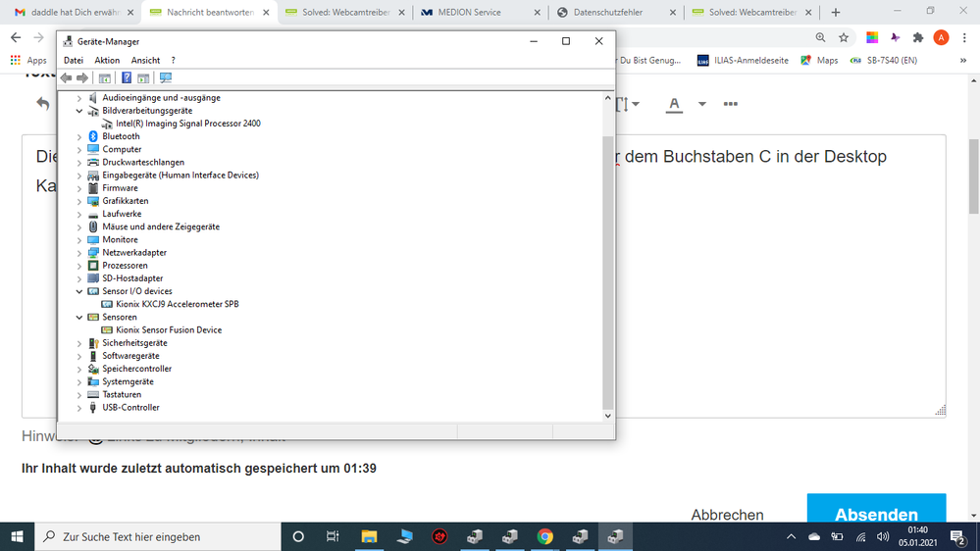
Task: Expand the Laufwerke node
Action: point(79,215)
